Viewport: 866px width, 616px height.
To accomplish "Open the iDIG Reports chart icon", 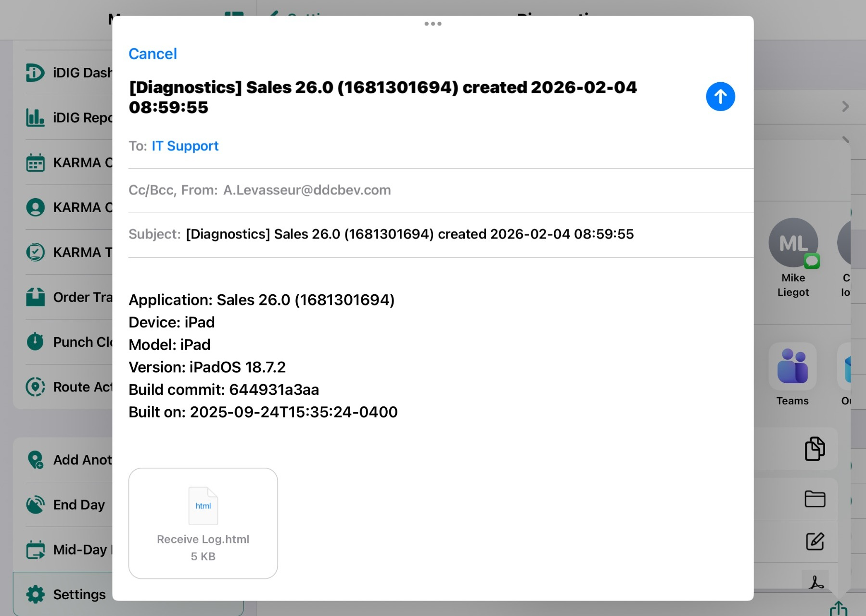I will click(x=35, y=117).
